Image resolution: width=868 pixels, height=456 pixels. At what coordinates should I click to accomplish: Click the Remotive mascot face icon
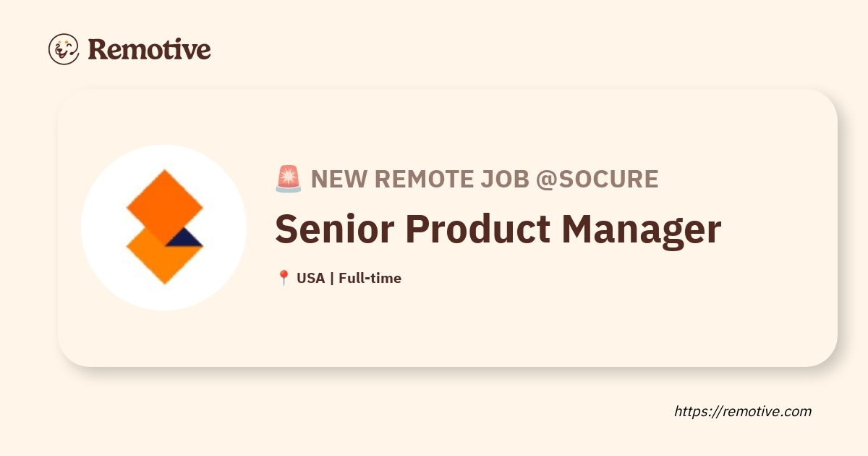click(x=64, y=49)
